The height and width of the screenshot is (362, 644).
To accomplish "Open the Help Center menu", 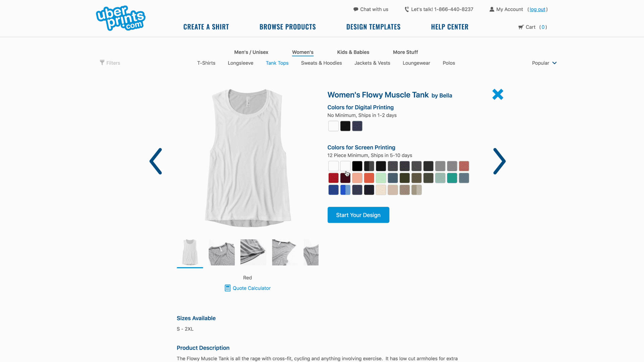I will 450,27.
